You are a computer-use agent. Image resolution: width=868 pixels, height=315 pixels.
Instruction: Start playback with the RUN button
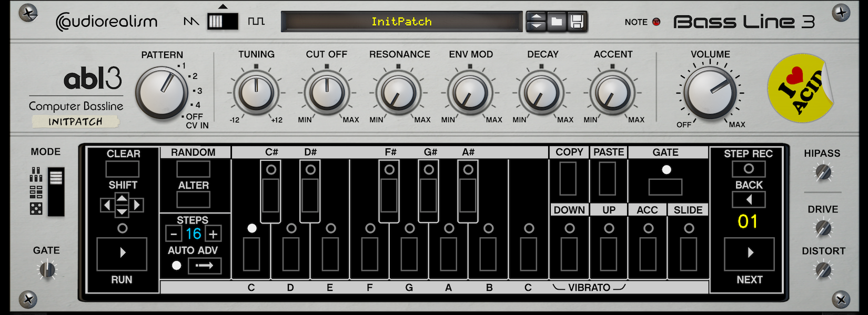tap(122, 254)
